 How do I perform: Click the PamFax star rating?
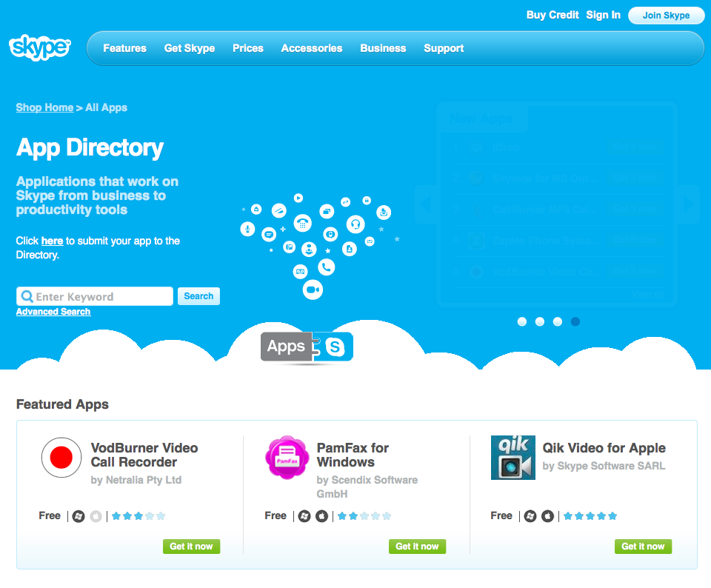pyautogui.click(x=364, y=516)
